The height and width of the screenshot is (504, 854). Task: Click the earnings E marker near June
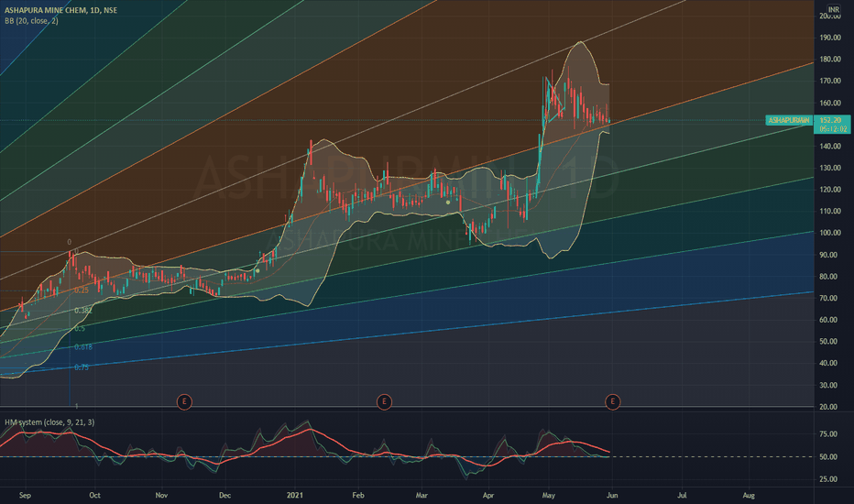pyautogui.click(x=613, y=402)
